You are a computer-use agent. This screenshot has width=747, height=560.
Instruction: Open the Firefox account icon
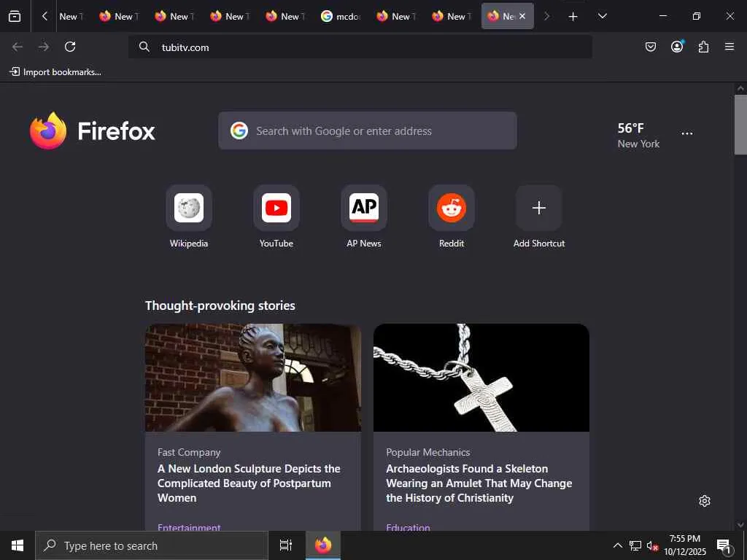click(677, 47)
